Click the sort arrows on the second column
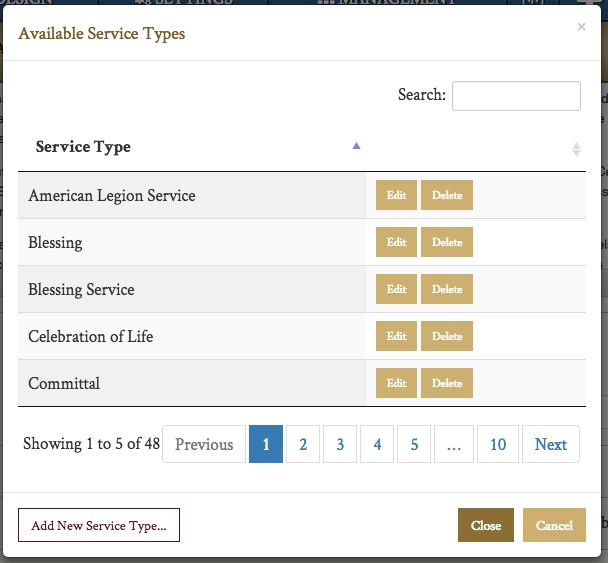The width and height of the screenshot is (608, 563). click(576, 149)
